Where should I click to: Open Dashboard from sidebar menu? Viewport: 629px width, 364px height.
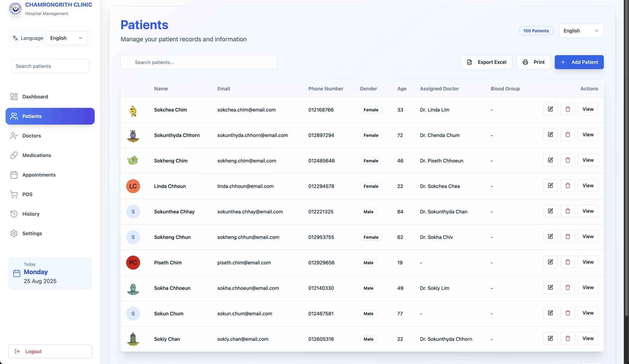[x=35, y=97]
